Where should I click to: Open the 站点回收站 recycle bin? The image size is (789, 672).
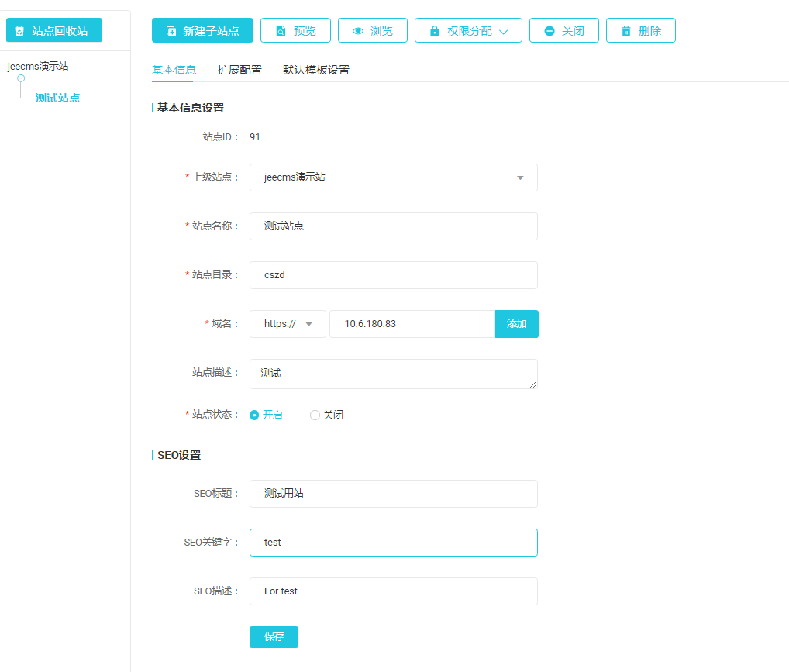point(53,30)
